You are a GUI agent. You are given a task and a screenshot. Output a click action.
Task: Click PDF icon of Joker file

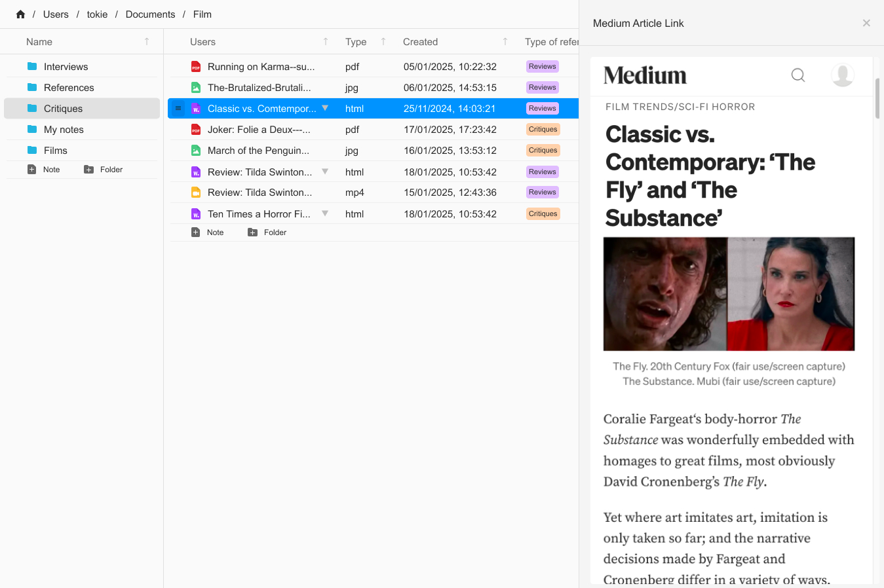click(x=196, y=130)
